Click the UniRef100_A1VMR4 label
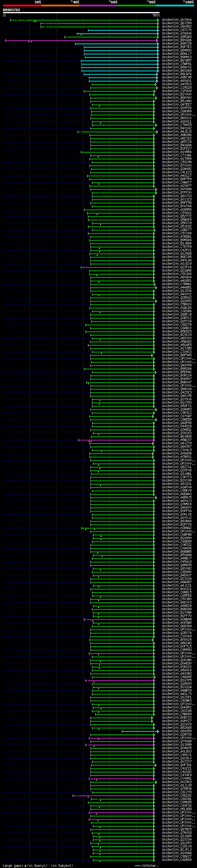197x868 pixels. point(176,152)
